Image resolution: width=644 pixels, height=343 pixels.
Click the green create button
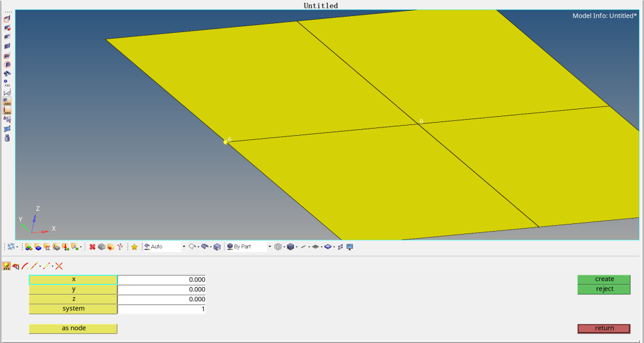coord(603,279)
